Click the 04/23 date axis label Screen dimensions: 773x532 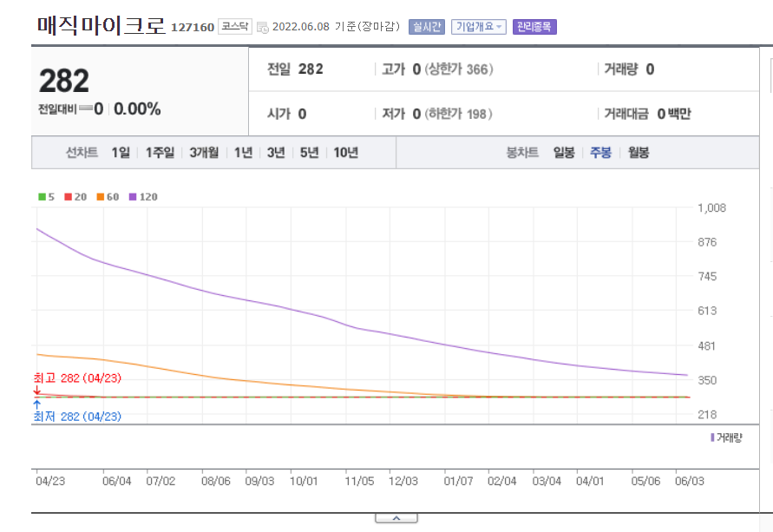pyautogui.click(x=50, y=481)
